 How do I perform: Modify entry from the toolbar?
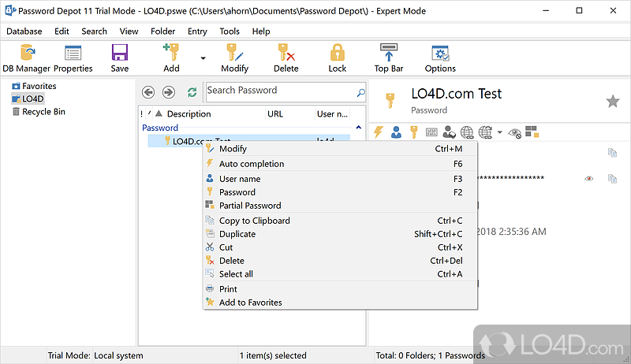234,58
